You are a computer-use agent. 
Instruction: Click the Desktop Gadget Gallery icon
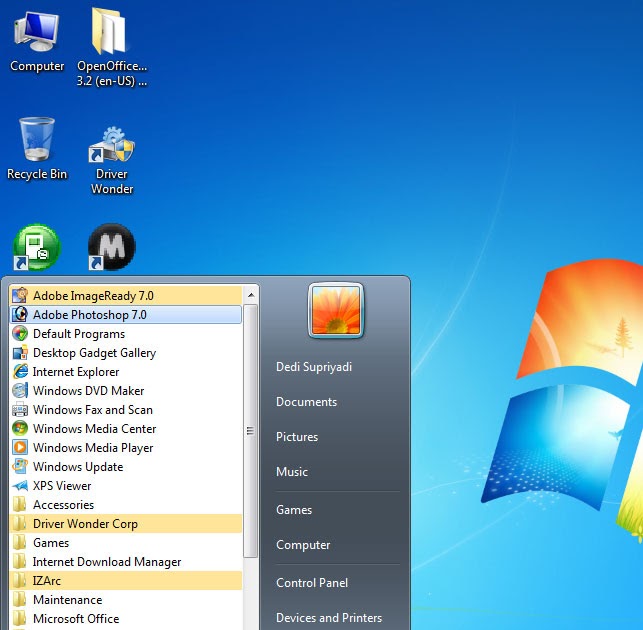(20, 353)
